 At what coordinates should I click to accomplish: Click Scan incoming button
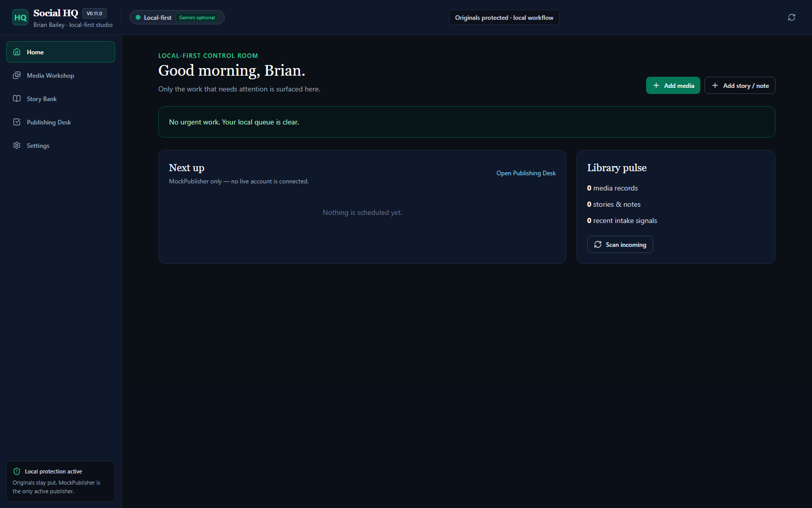coord(620,244)
